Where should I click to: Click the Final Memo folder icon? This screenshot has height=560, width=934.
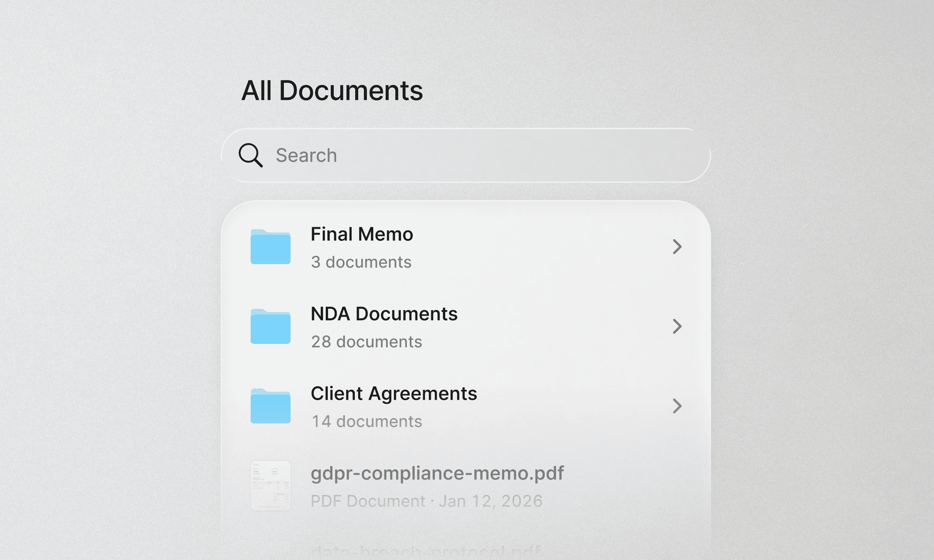click(x=270, y=247)
